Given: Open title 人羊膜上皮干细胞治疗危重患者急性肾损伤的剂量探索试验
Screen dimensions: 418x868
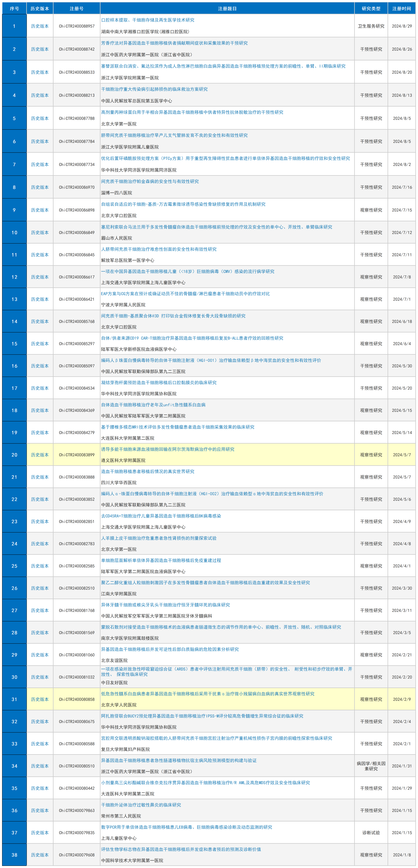Looking at the screenshot, I should click(x=159, y=538).
